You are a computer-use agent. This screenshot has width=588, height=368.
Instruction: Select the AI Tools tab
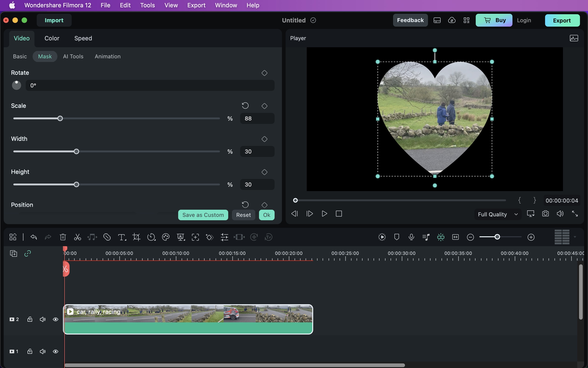73,56
